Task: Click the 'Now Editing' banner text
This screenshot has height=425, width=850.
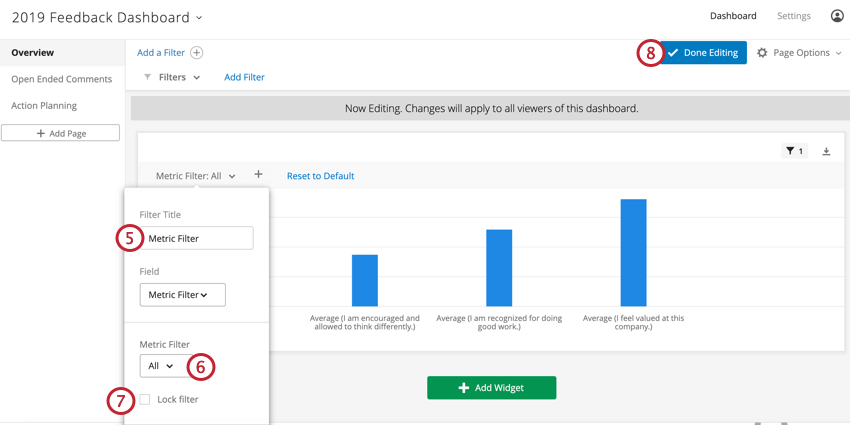Action: pos(492,108)
